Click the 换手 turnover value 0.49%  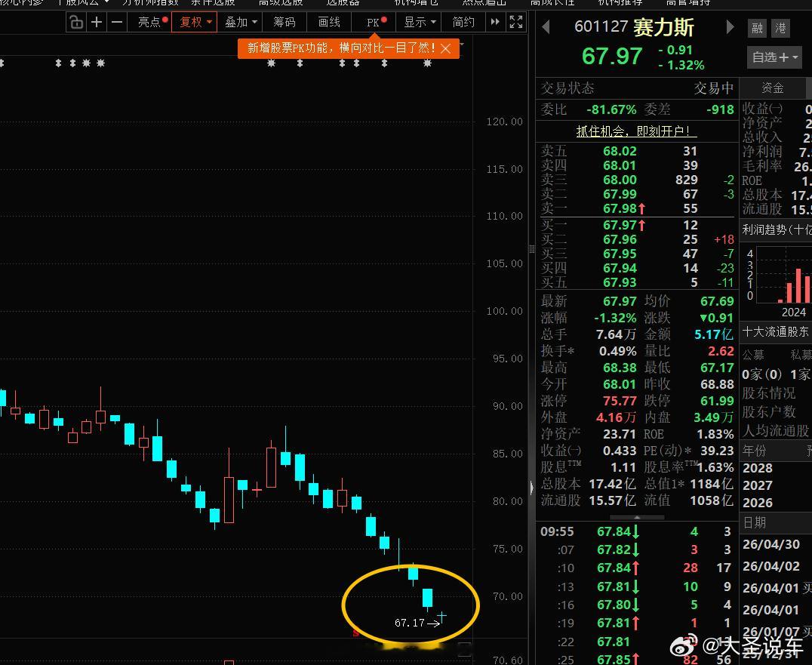(x=617, y=351)
